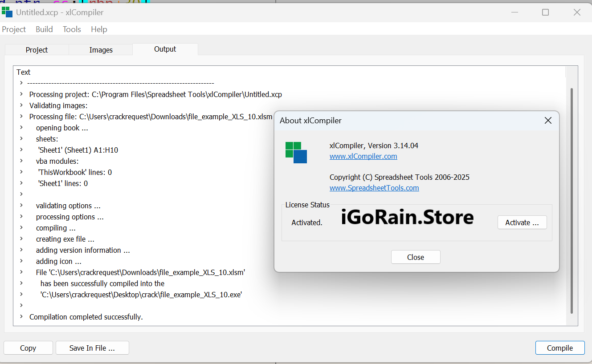Image resolution: width=592 pixels, height=364 pixels.
Task: Maximize the xlCompiler window
Action: [x=545, y=12]
